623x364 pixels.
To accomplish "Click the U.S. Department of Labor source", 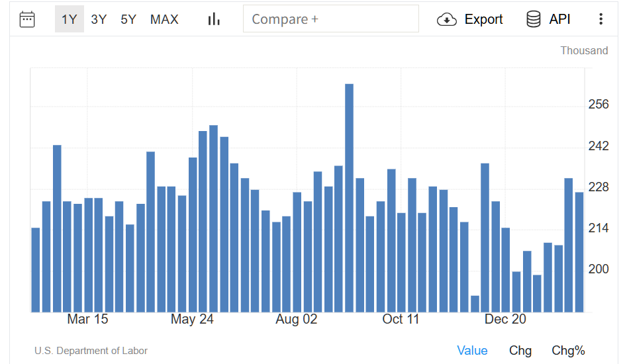I will click(x=91, y=351).
